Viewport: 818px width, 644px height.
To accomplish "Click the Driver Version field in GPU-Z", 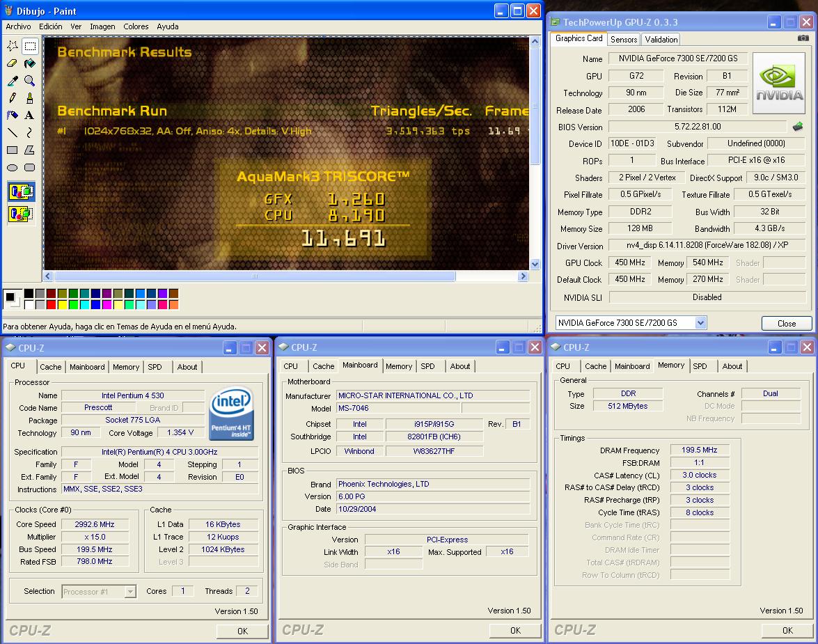I will point(707,245).
